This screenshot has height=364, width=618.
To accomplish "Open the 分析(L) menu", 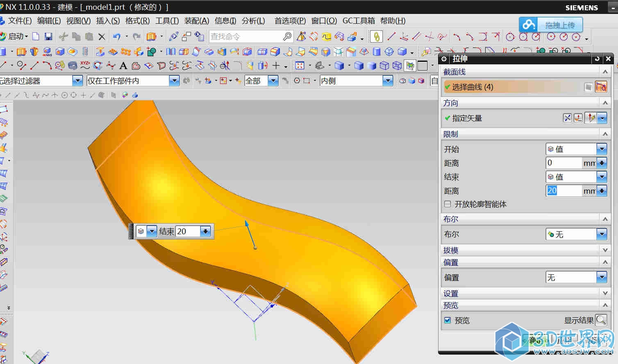I will coord(253,20).
